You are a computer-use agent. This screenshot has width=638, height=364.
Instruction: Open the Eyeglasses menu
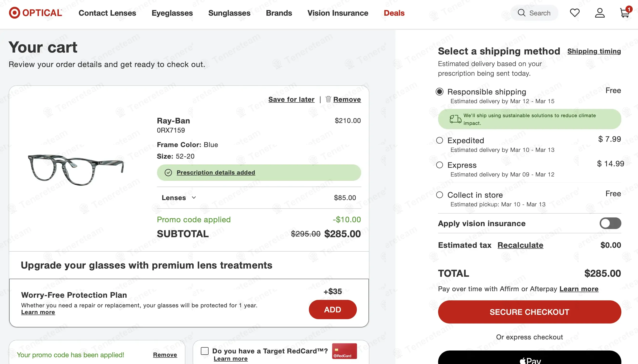[172, 13]
